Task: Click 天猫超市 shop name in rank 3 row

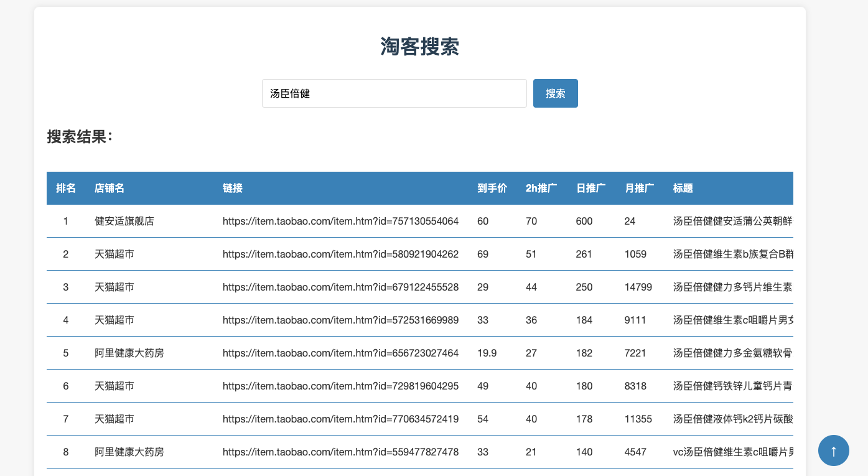Action: pos(114,287)
